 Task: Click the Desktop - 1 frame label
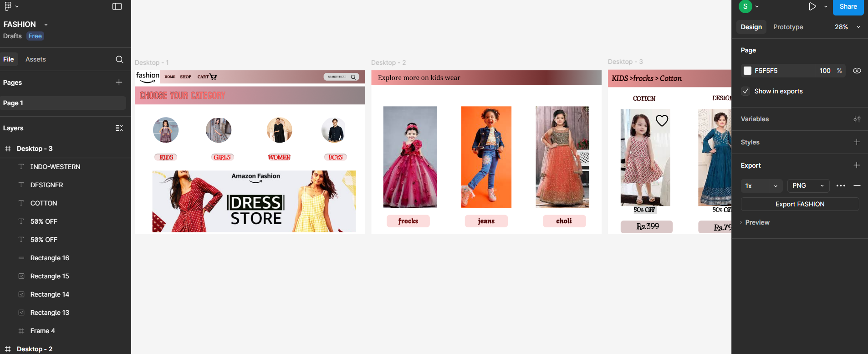click(152, 62)
